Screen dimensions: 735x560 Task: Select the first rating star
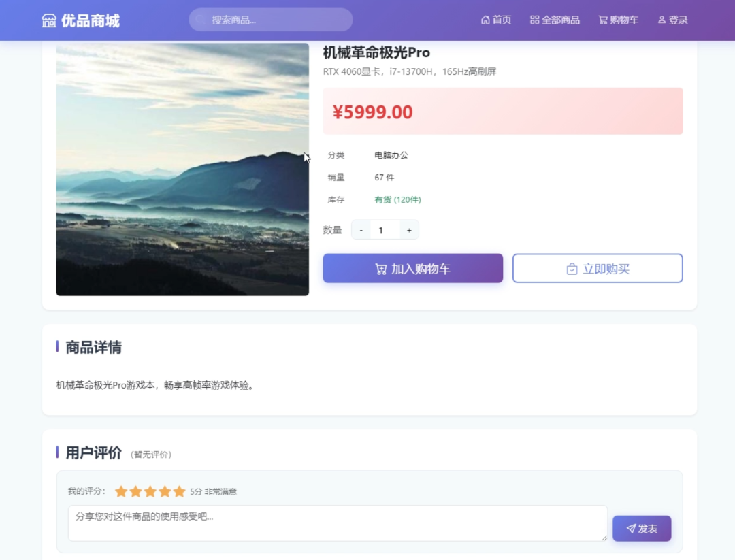pyautogui.click(x=121, y=491)
